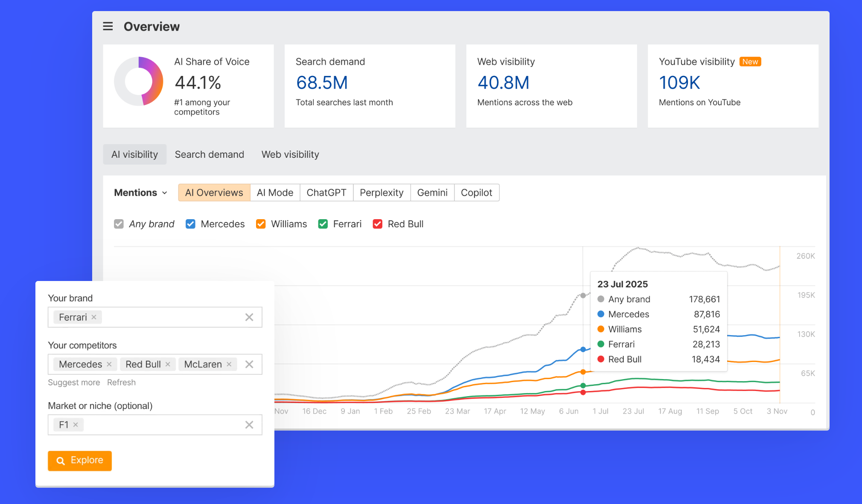Viewport: 862px width, 504px height.
Task: Disable the Williams brand checkbox
Action: (x=261, y=224)
